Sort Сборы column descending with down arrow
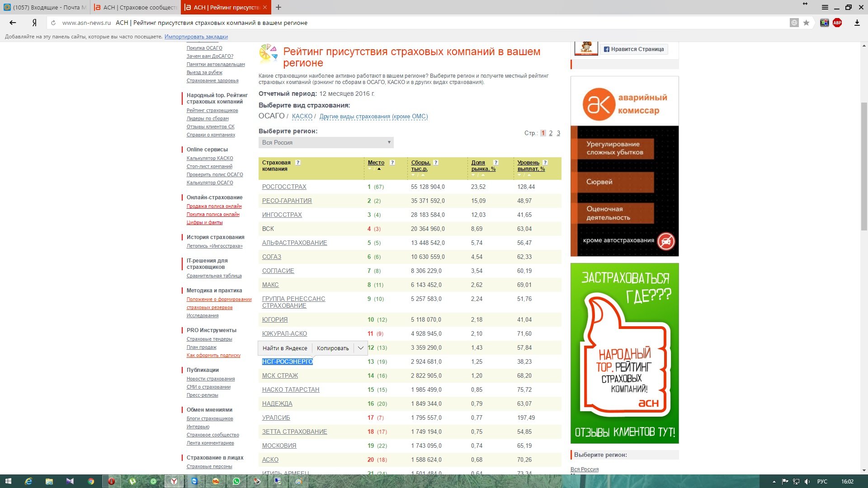Screen dimensions: 868x488 click(x=413, y=175)
